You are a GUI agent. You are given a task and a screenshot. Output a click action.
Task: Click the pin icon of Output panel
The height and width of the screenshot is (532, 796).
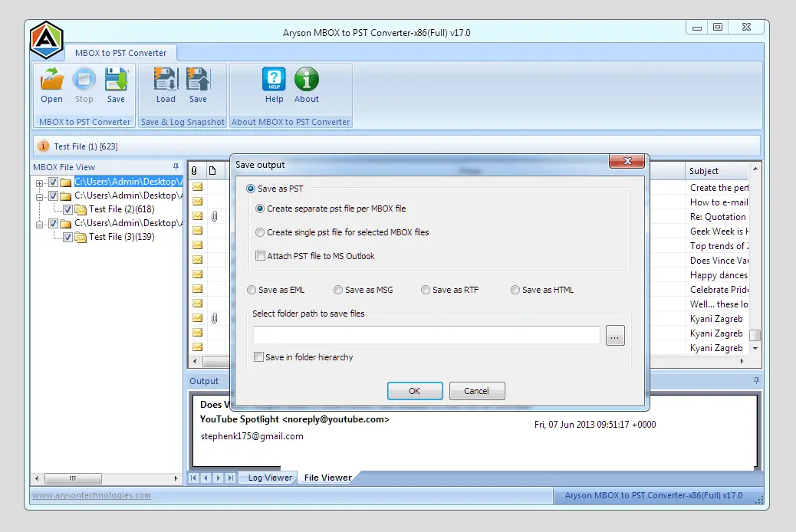click(756, 380)
